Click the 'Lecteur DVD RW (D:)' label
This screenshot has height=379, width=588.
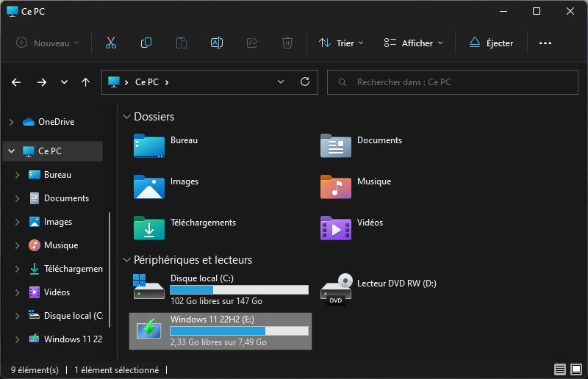click(397, 284)
